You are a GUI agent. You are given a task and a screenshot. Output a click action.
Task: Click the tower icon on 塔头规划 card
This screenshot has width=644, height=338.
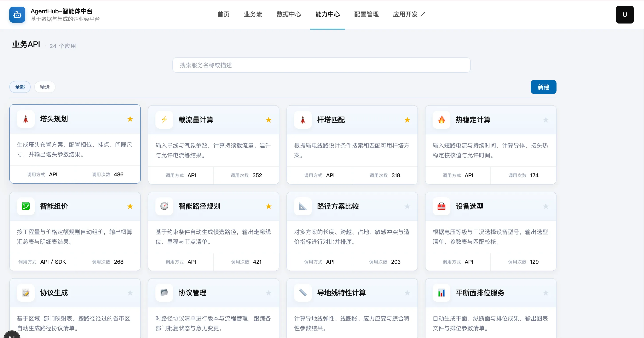point(26,119)
